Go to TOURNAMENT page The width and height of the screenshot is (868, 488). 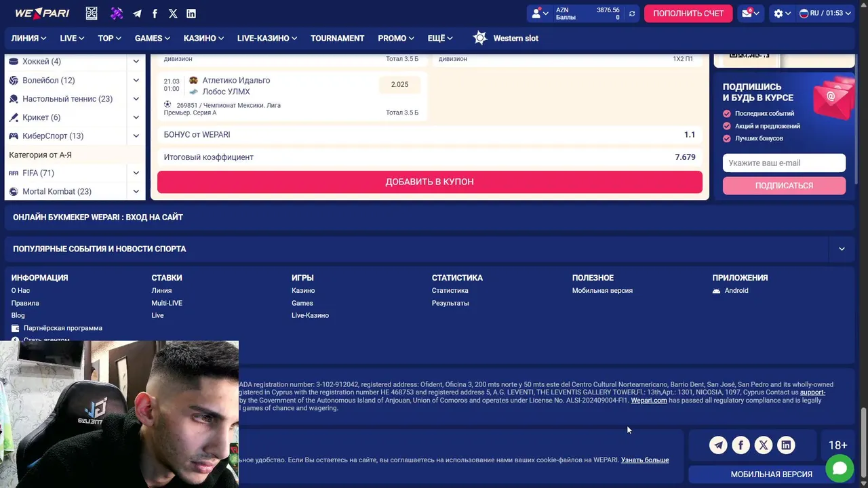tap(337, 38)
